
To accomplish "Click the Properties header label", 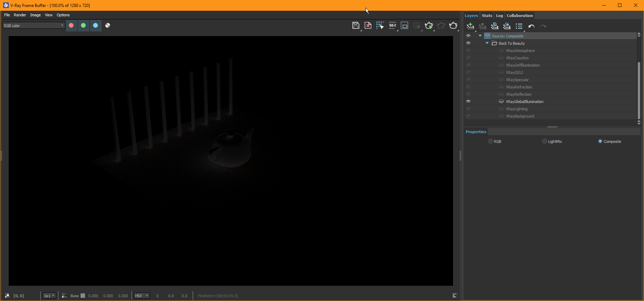I will pos(476,131).
